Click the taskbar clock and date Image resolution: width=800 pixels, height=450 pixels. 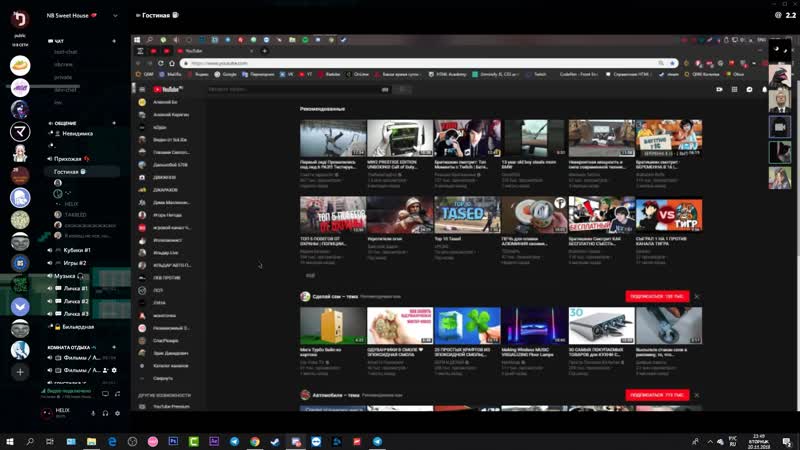(x=759, y=441)
